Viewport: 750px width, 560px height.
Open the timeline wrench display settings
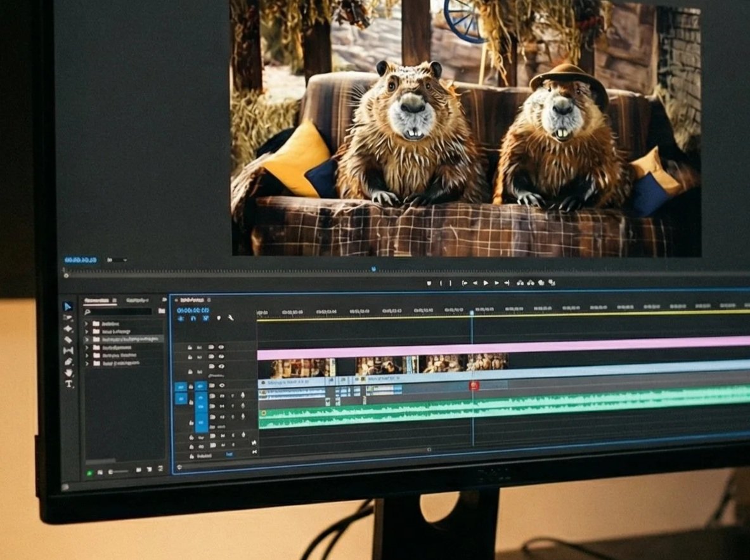(x=231, y=318)
